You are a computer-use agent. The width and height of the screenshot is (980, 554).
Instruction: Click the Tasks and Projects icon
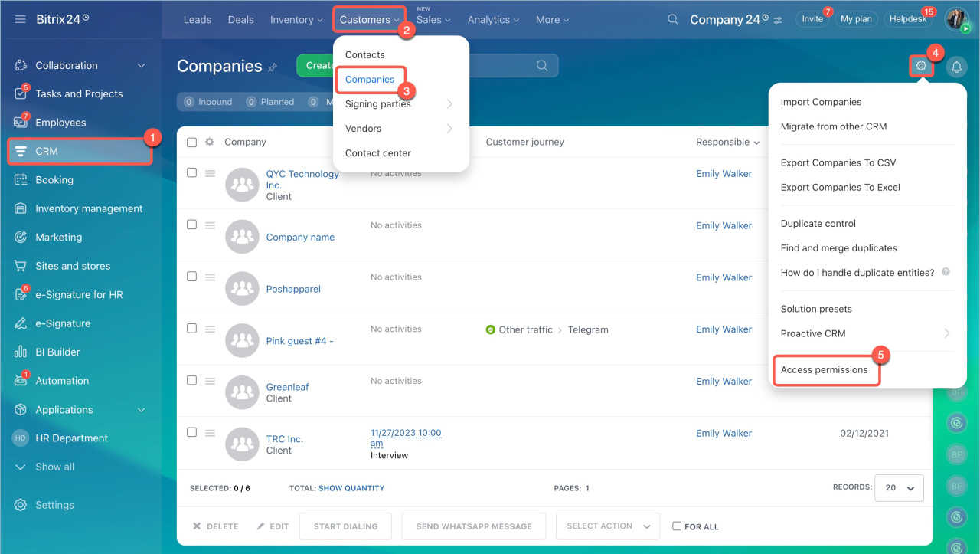tap(21, 94)
